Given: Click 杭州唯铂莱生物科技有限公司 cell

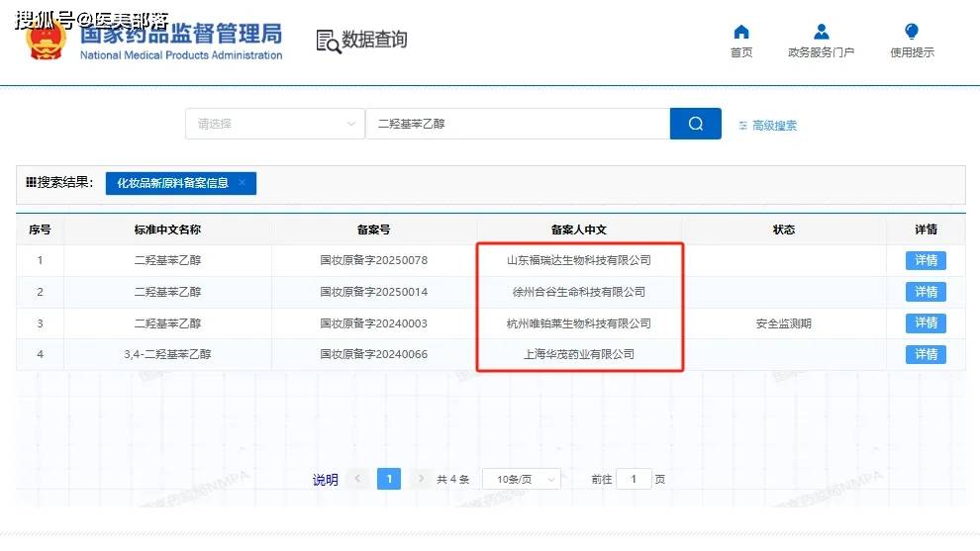Looking at the screenshot, I should (579, 323).
